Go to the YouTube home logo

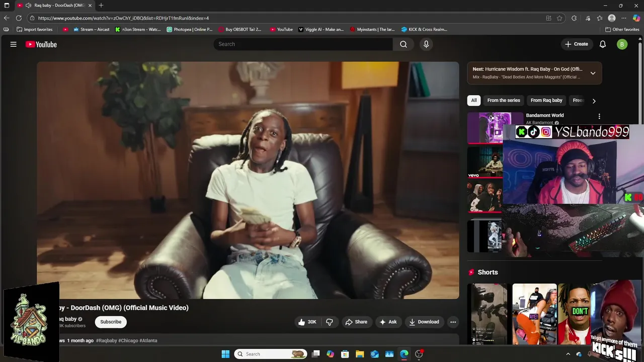(41, 44)
